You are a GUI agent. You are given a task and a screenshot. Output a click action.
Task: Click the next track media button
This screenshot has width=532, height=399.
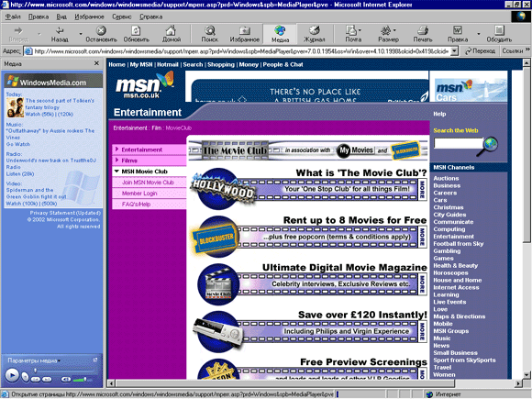coord(47,380)
